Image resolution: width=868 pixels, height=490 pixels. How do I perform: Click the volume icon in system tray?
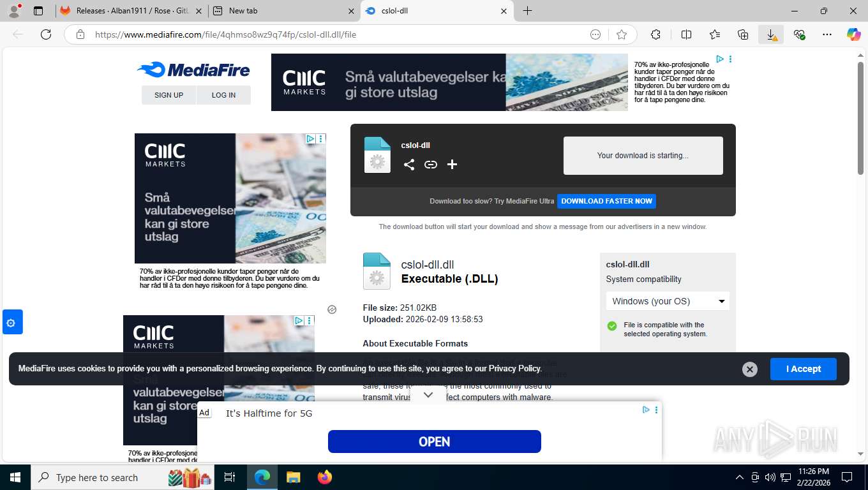coord(770,477)
